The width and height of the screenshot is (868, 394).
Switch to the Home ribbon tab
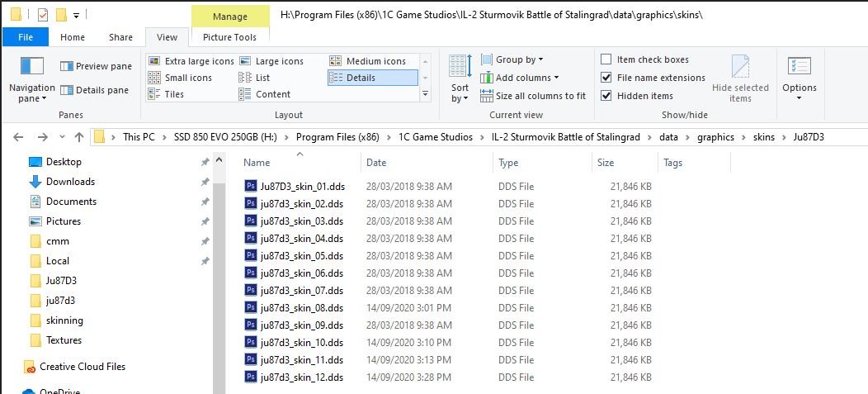coord(73,37)
